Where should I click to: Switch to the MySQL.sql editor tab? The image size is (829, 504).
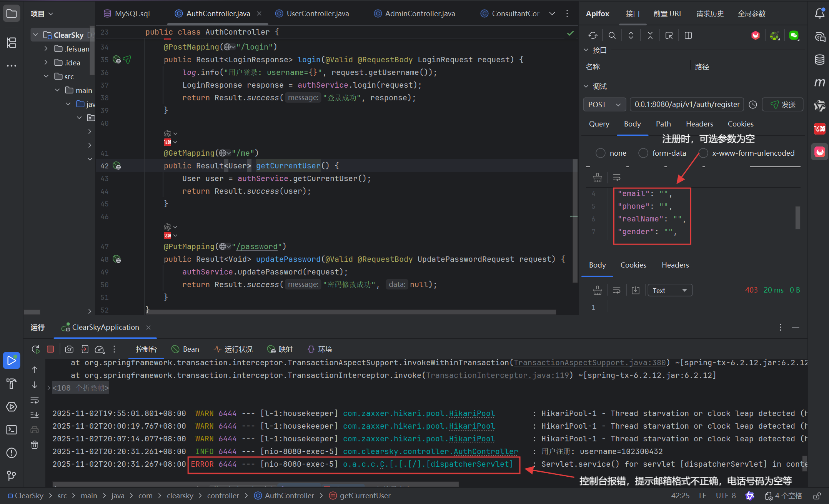click(x=127, y=13)
